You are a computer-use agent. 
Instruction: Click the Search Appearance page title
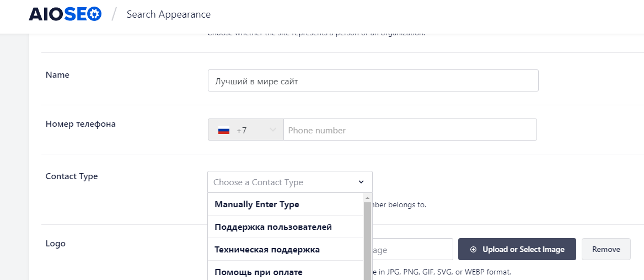coord(168,14)
